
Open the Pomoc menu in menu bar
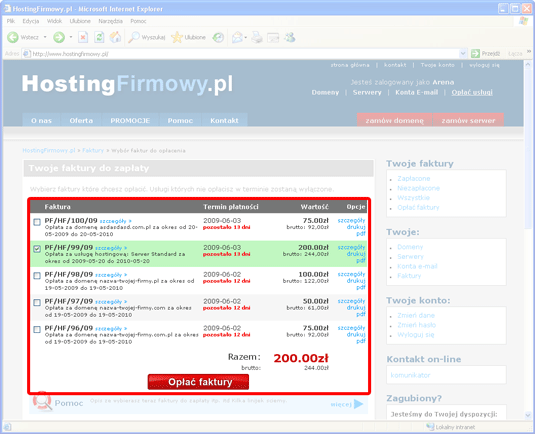[138, 21]
